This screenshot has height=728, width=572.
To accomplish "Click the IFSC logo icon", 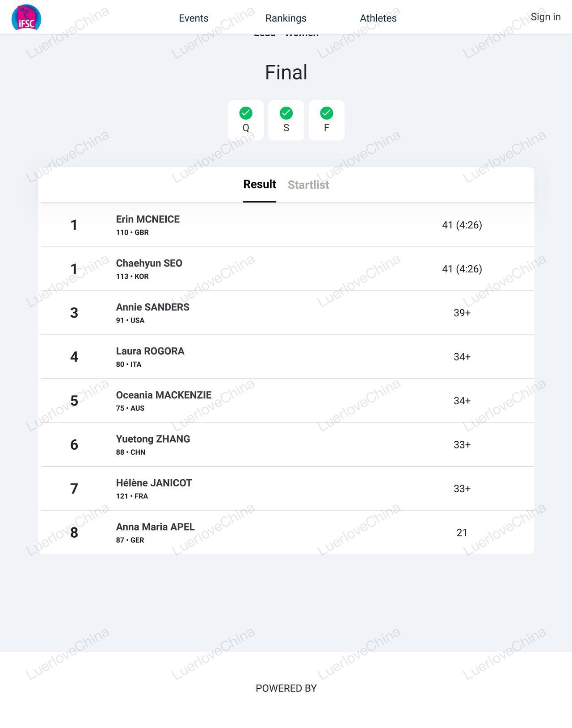I will (x=26, y=17).
